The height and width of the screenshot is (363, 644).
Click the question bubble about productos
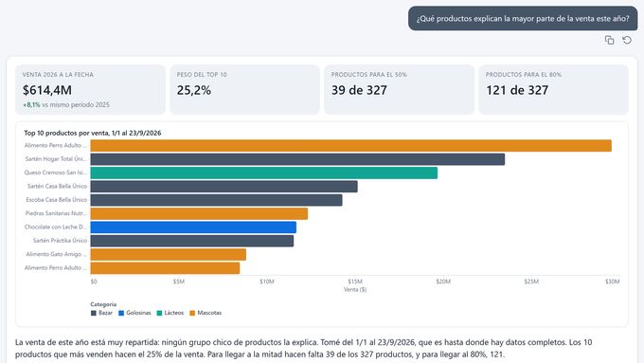(x=523, y=18)
